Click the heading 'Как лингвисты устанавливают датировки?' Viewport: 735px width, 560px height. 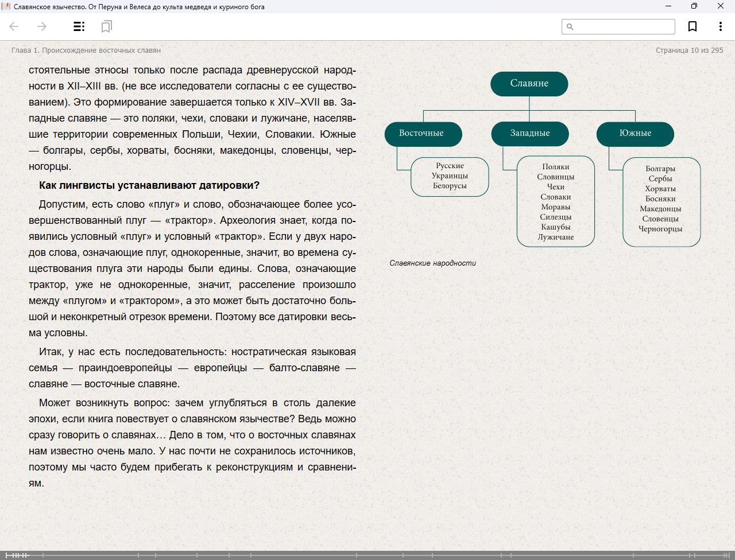tap(149, 185)
